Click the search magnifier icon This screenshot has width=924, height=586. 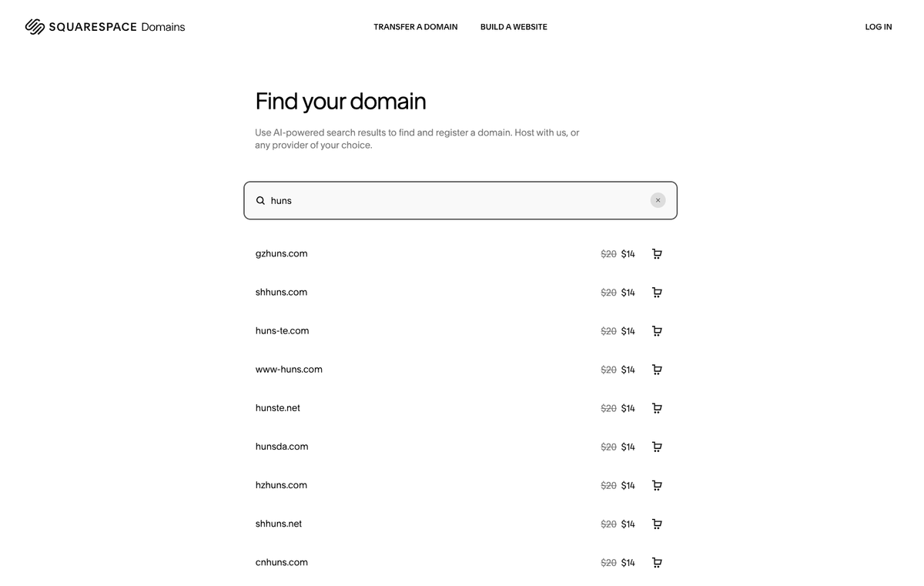(260, 200)
